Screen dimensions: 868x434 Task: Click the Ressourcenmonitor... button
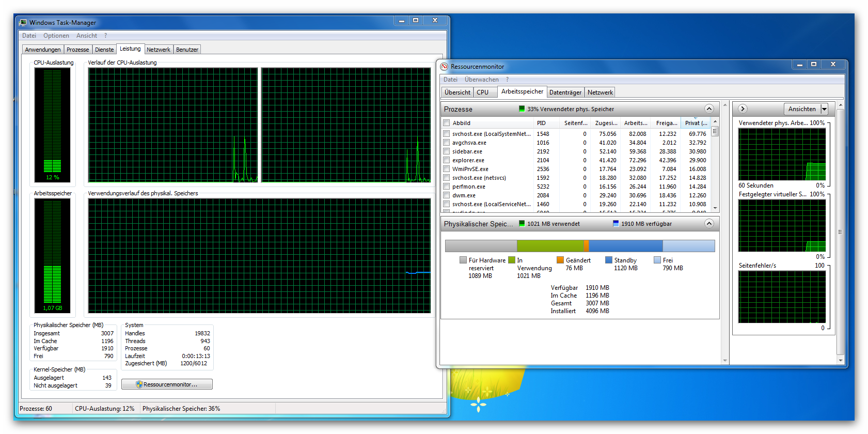pyautogui.click(x=167, y=384)
